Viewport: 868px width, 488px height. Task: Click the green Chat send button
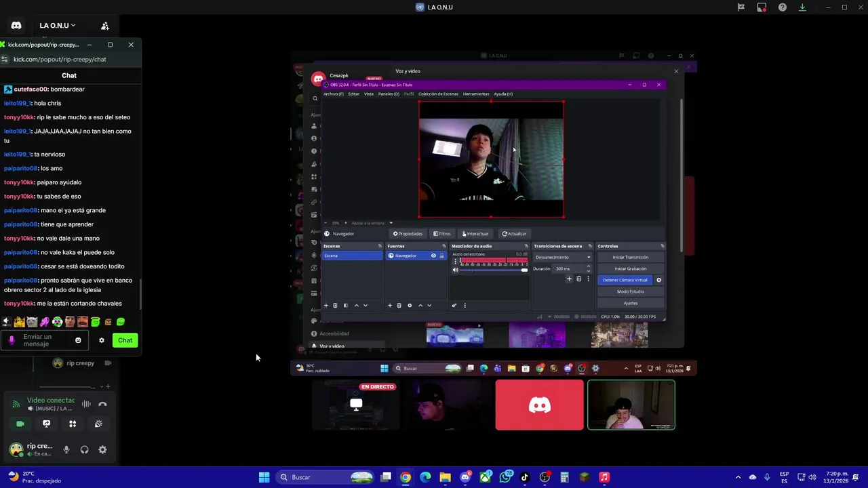tap(125, 340)
